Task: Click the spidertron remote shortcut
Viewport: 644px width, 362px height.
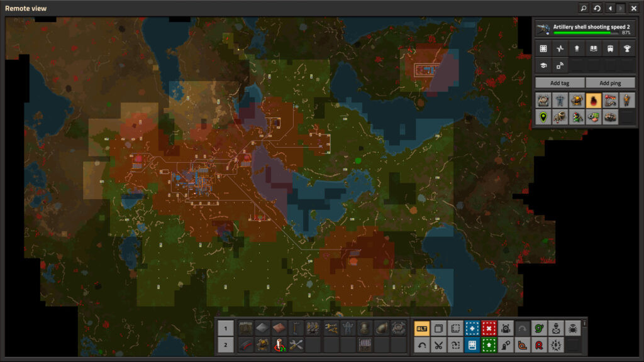Action: tap(572, 328)
